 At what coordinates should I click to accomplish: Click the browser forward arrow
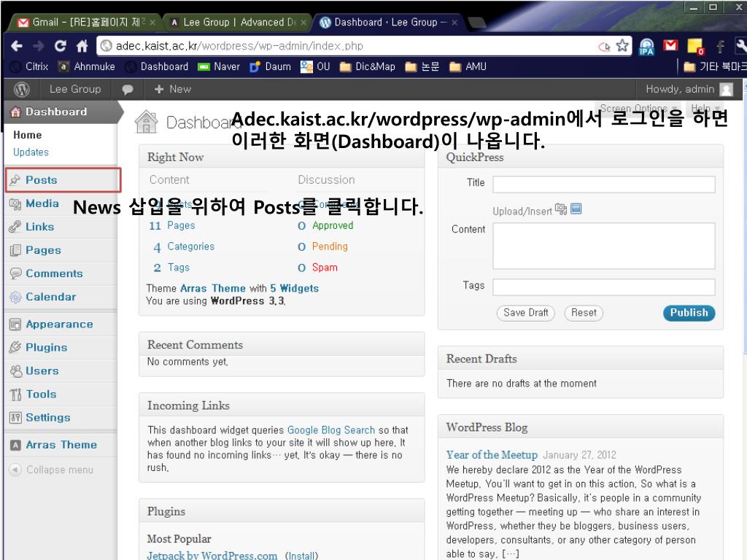coord(39,46)
